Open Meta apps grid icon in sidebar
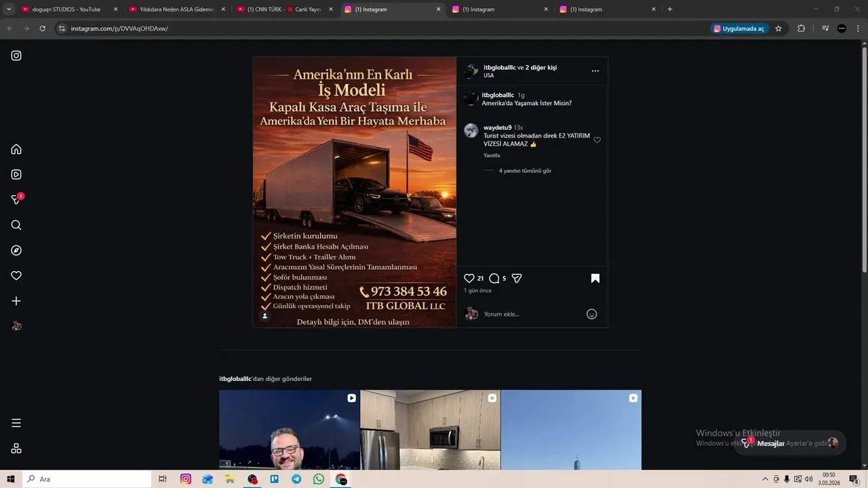868x488 pixels. pyautogui.click(x=16, y=448)
